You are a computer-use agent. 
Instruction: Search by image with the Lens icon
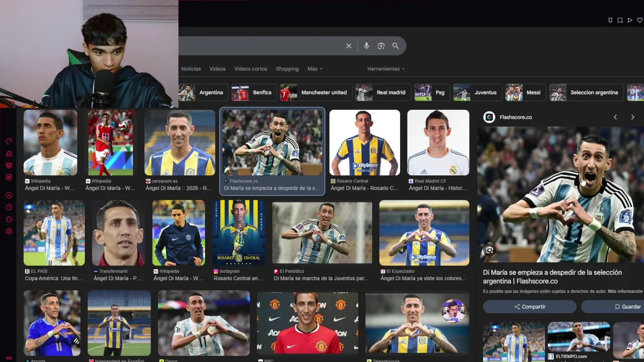pyautogui.click(x=381, y=46)
